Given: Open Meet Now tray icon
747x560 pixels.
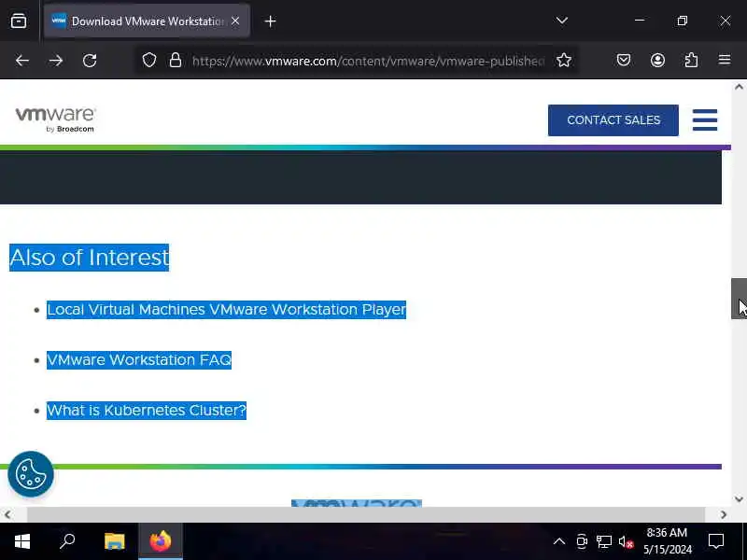Looking at the screenshot, I should tap(582, 541).
